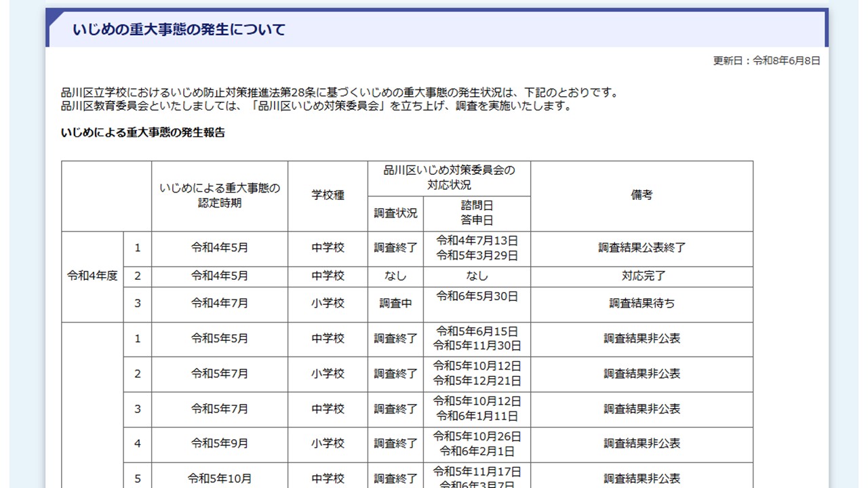
Task: Click 調査終了 in the 令和5年5月 row
Action: pyautogui.click(x=396, y=338)
